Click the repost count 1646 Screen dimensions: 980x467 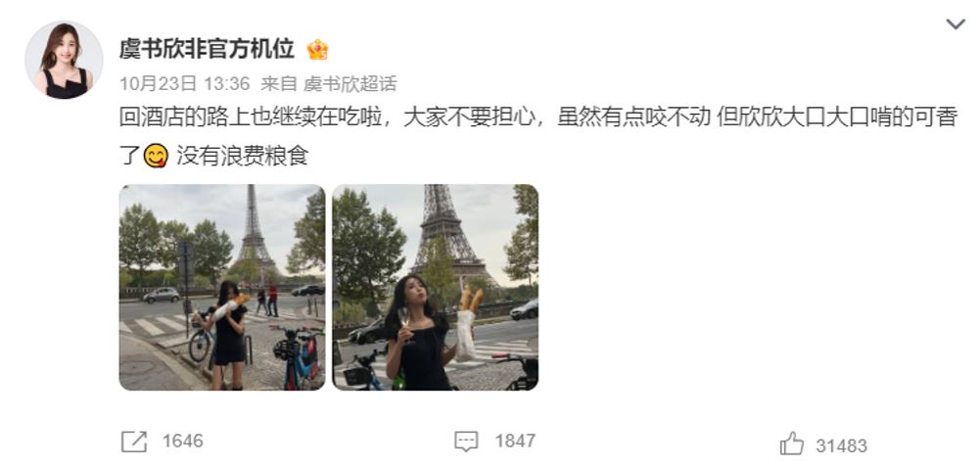[x=182, y=442]
